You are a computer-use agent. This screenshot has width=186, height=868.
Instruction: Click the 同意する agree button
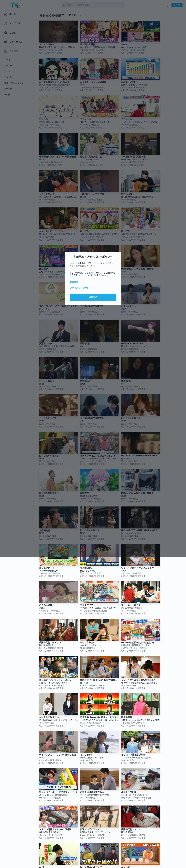point(93,297)
